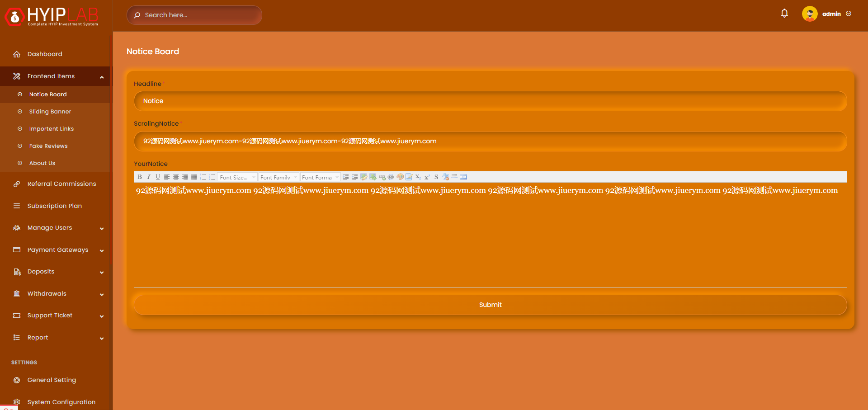Collapse the Frontend Items menu
The image size is (868, 410).
click(x=55, y=76)
